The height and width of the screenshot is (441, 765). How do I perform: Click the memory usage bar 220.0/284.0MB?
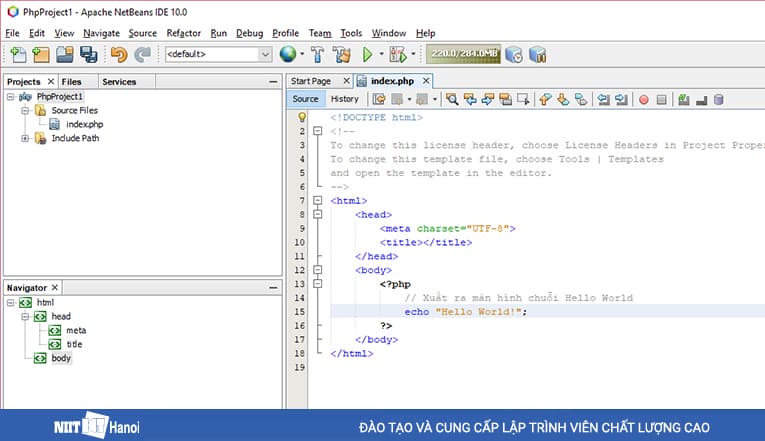[463, 54]
